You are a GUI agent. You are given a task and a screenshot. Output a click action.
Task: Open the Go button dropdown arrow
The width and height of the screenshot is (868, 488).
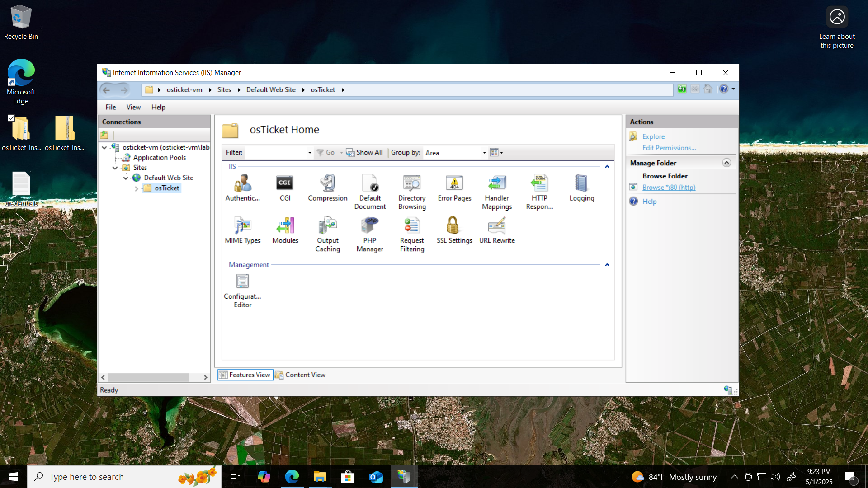(x=341, y=153)
